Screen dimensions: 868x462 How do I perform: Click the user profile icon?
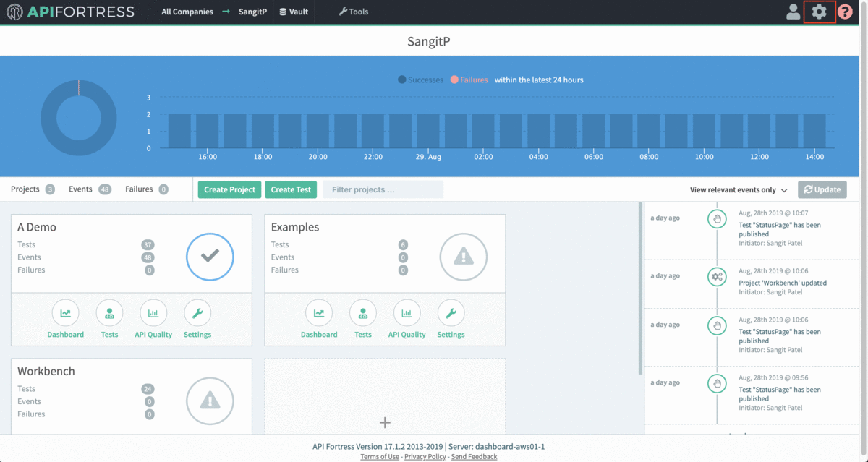(x=793, y=12)
